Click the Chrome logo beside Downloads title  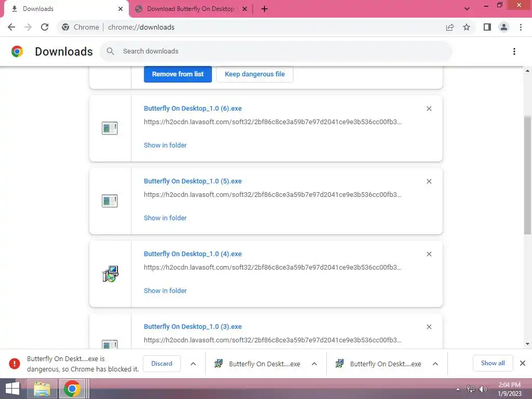click(x=17, y=51)
